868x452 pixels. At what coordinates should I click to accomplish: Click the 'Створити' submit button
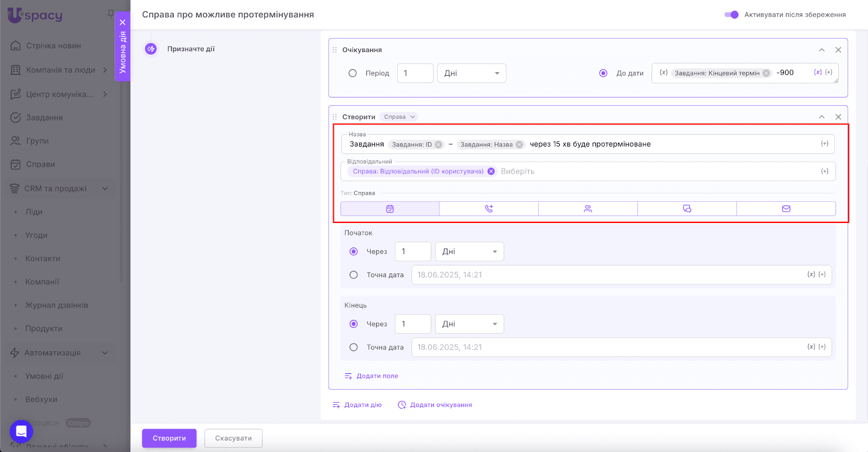[169, 438]
